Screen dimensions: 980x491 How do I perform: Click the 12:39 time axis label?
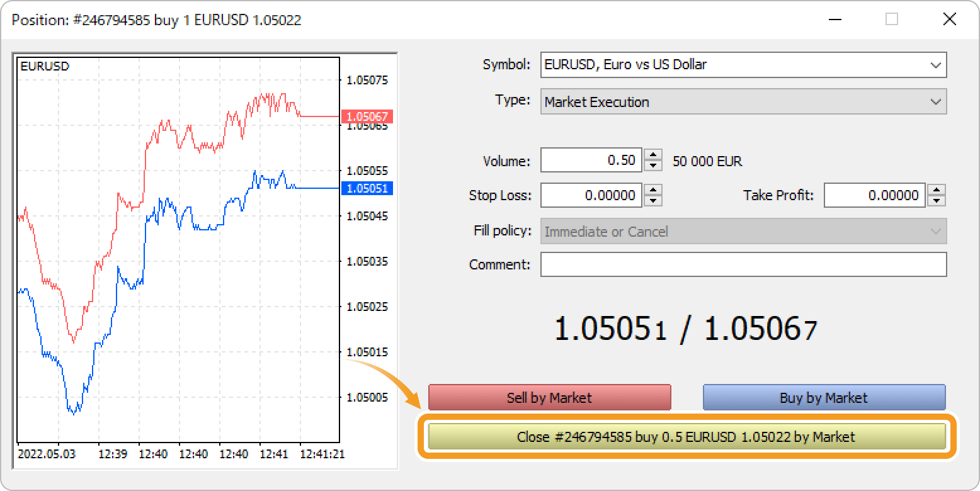(111, 453)
